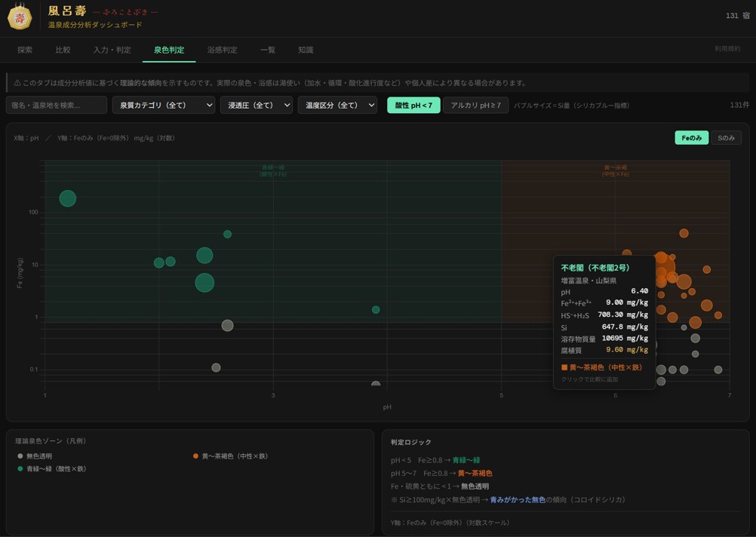Click the green legend dot for 青緑〜緑
The height and width of the screenshot is (537, 756).
pyautogui.click(x=20, y=468)
